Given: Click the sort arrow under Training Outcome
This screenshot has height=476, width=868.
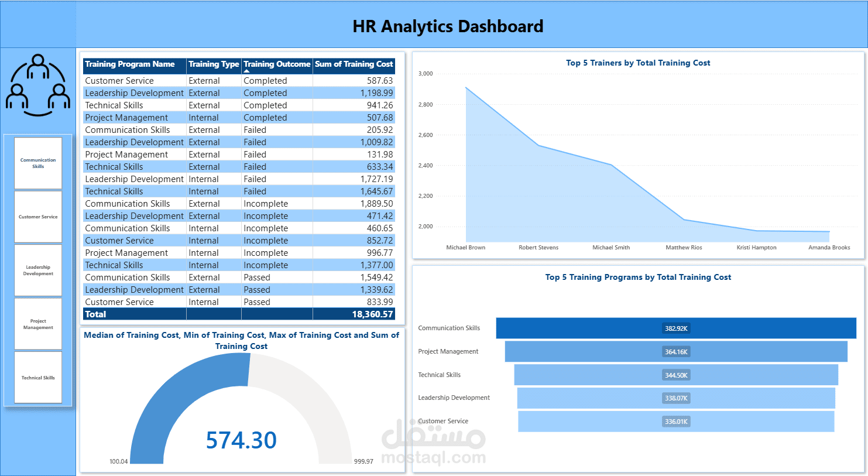Looking at the screenshot, I should (246, 71).
